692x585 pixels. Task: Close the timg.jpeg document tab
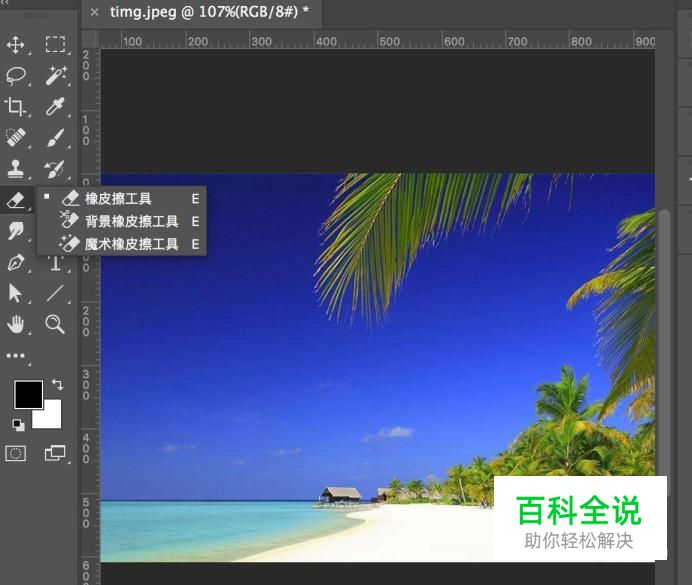point(94,12)
